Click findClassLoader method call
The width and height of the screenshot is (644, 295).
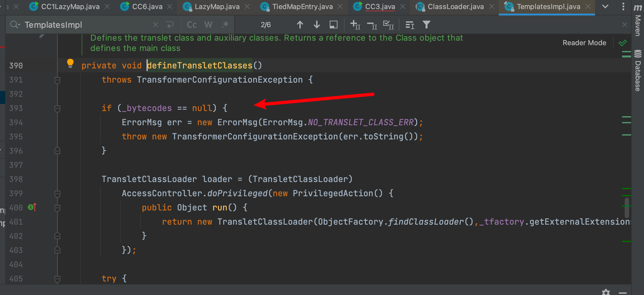coord(426,222)
